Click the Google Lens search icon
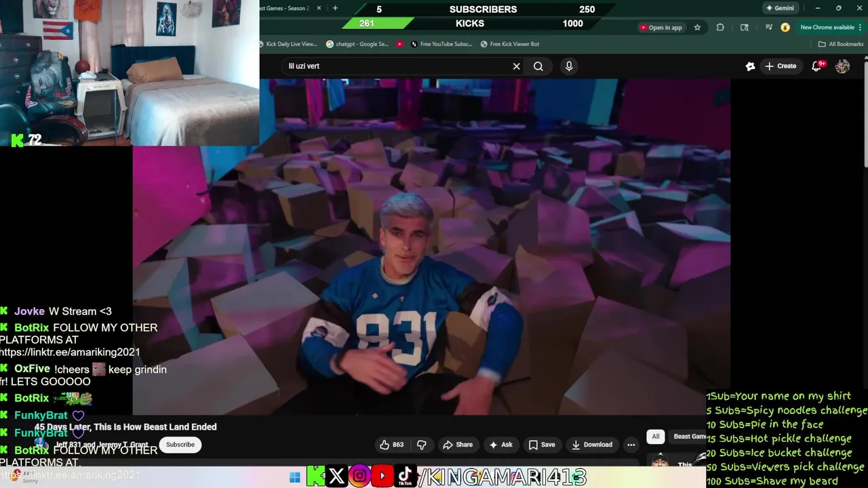The width and height of the screenshot is (868, 488). 745,28
